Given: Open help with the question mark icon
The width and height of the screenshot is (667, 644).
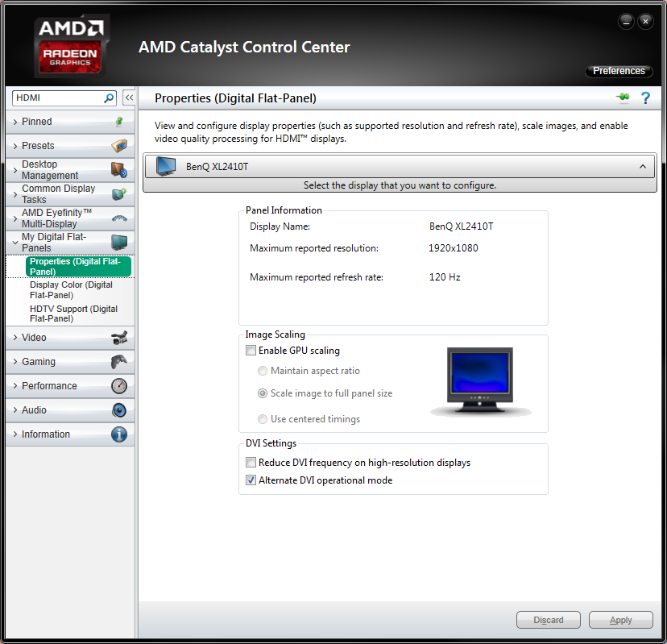Looking at the screenshot, I should coord(645,98).
